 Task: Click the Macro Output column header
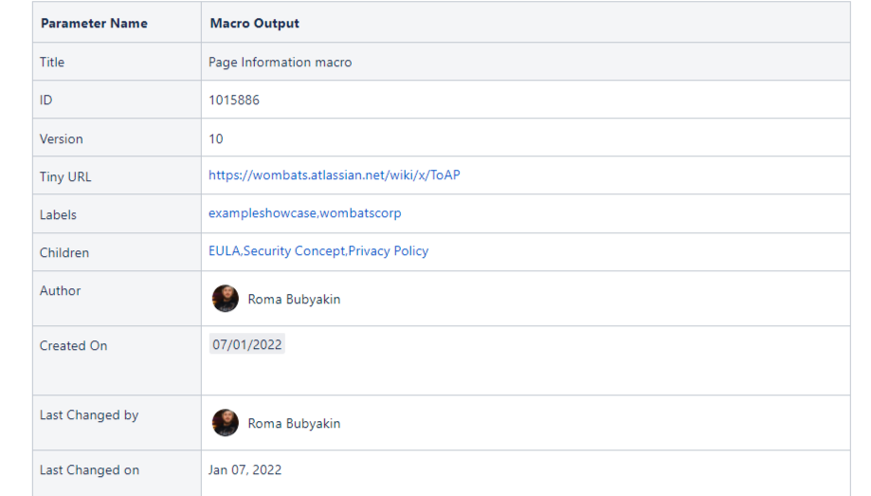(x=254, y=23)
